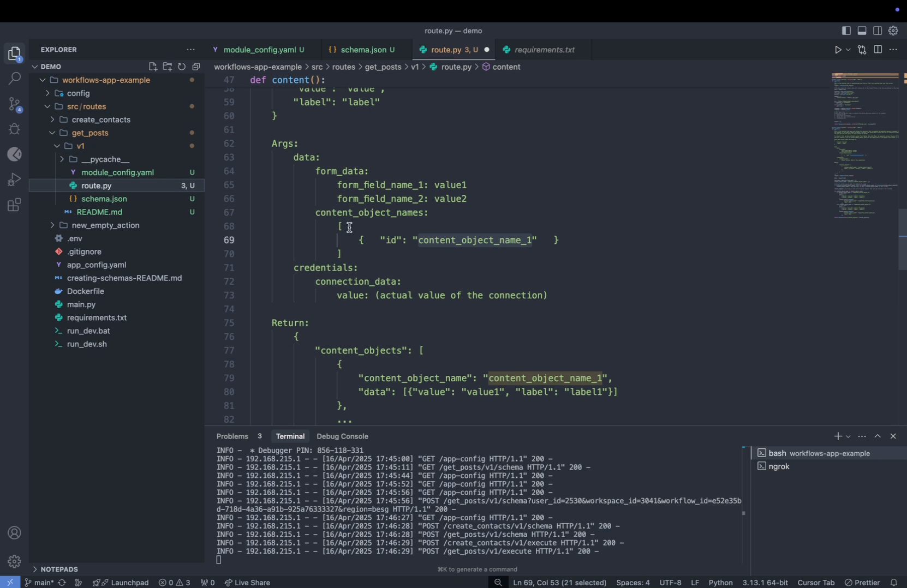The image size is (907, 588).
Task: Refresh the Explorer file tree
Action: click(182, 67)
